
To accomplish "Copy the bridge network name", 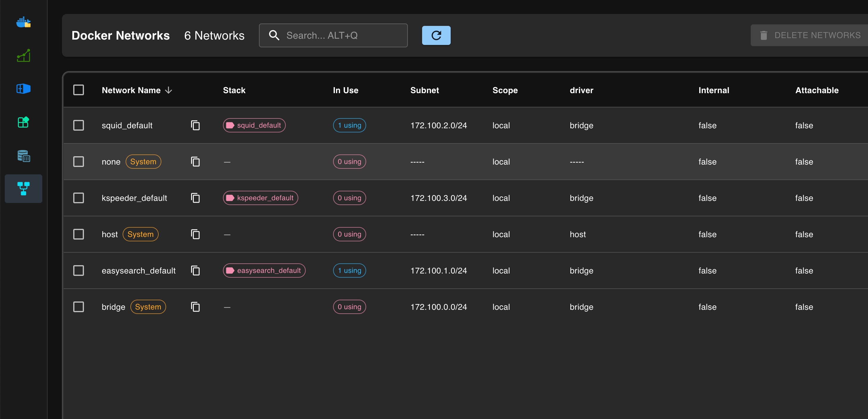I will (x=196, y=307).
